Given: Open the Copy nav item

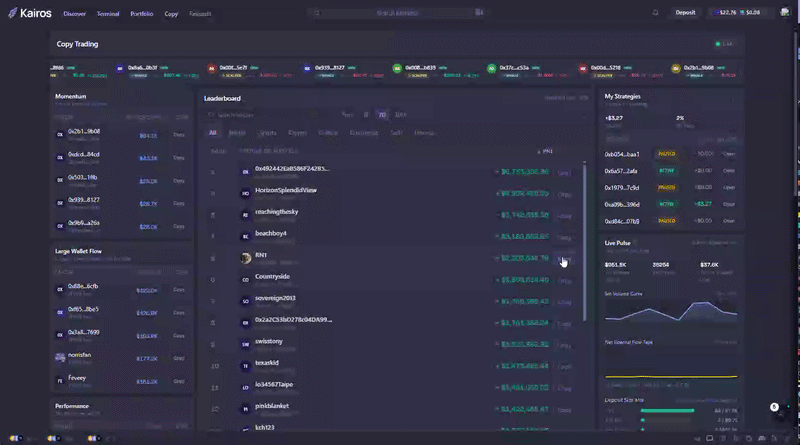Looking at the screenshot, I should point(171,14).
